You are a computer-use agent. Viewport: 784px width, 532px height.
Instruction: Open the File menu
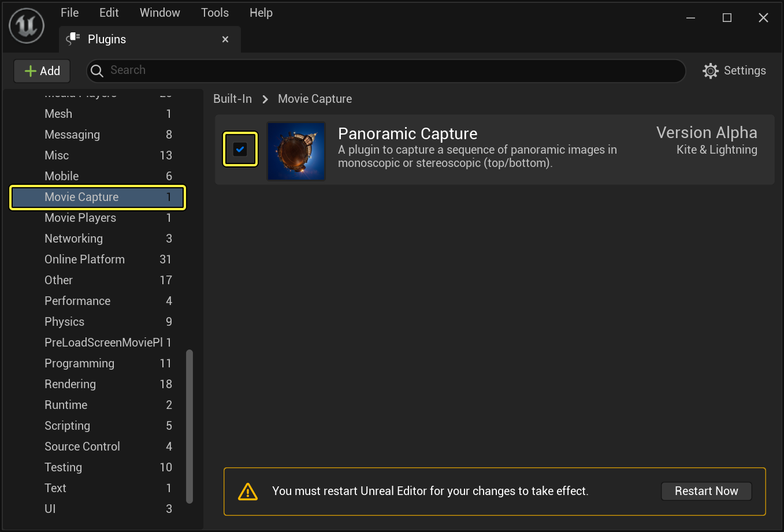point(69,13)
